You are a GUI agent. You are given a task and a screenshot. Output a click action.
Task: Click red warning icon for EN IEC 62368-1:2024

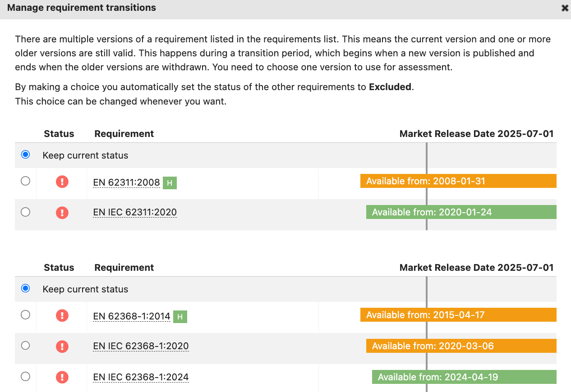pyautogui.click(x=62, y=377)
